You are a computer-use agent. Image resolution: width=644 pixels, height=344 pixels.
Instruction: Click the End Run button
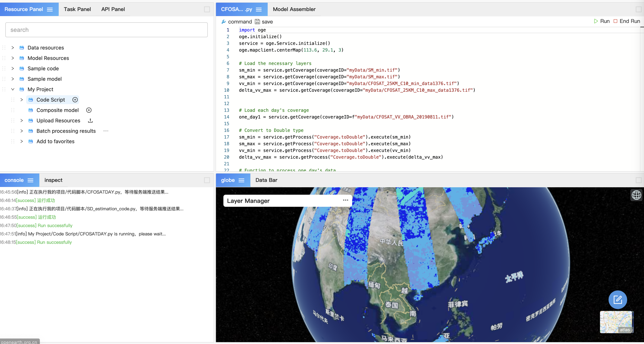coord(627,21)
